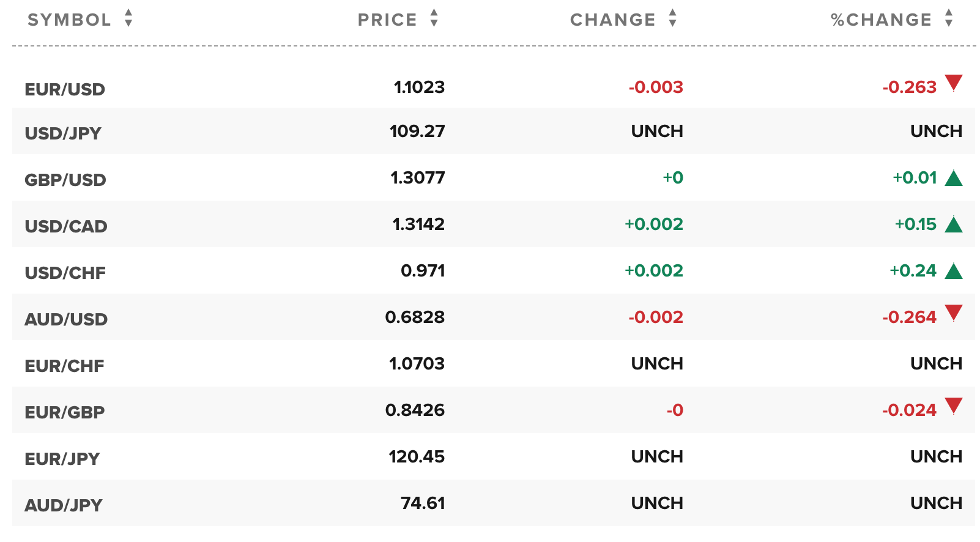The image size is (980, 542).
Task: Open the USD/JPY currency pair
Action: pyautogui.click(x=63, y=133)
